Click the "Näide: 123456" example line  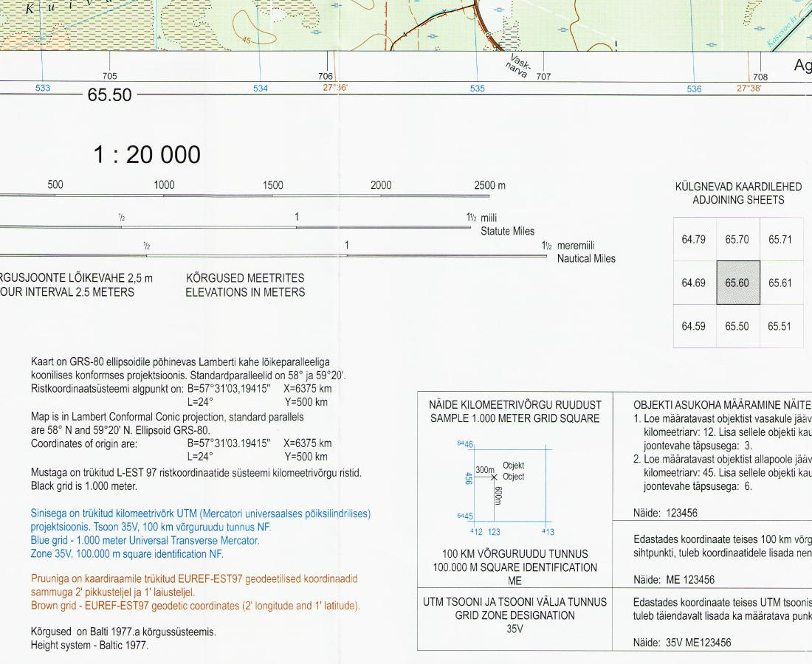pos(665,513)
